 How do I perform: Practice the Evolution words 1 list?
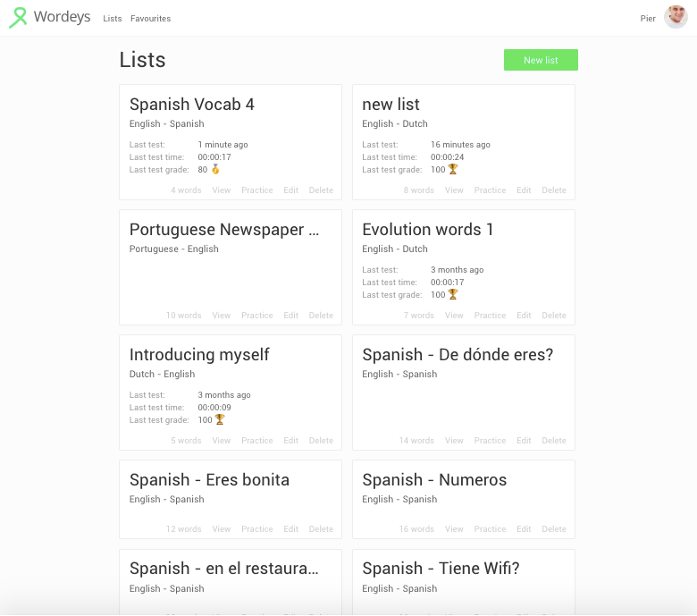click(490, 315)
